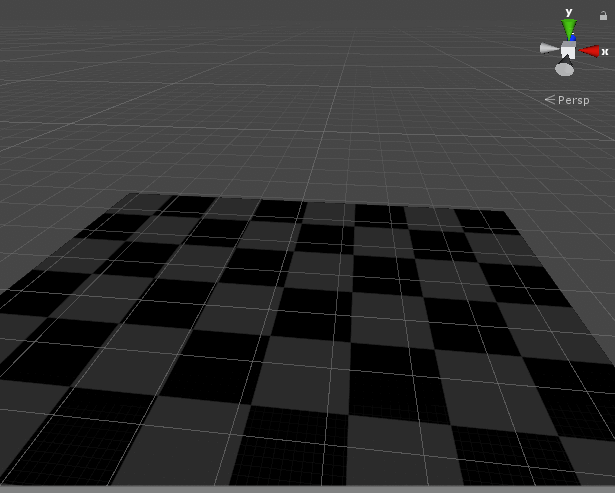This screenshot has height=493, width=615.
Task: Toggle the scene view rotation lock icon
Action: [x=603, y=16]
